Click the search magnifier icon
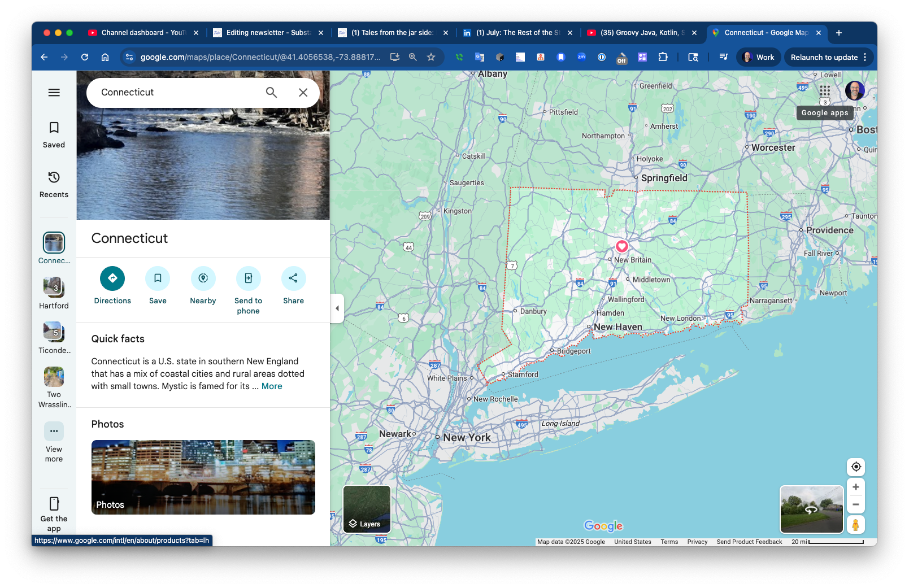The width and height of the screenshot is (909, 588). 271,93
